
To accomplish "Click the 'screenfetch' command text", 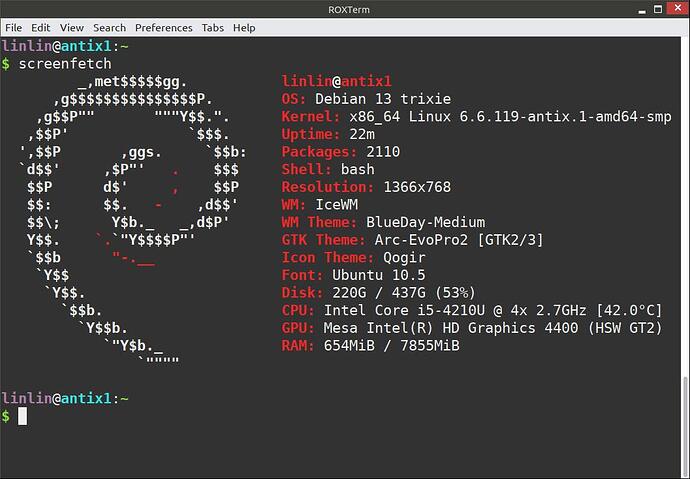I will tap(65, 64).
